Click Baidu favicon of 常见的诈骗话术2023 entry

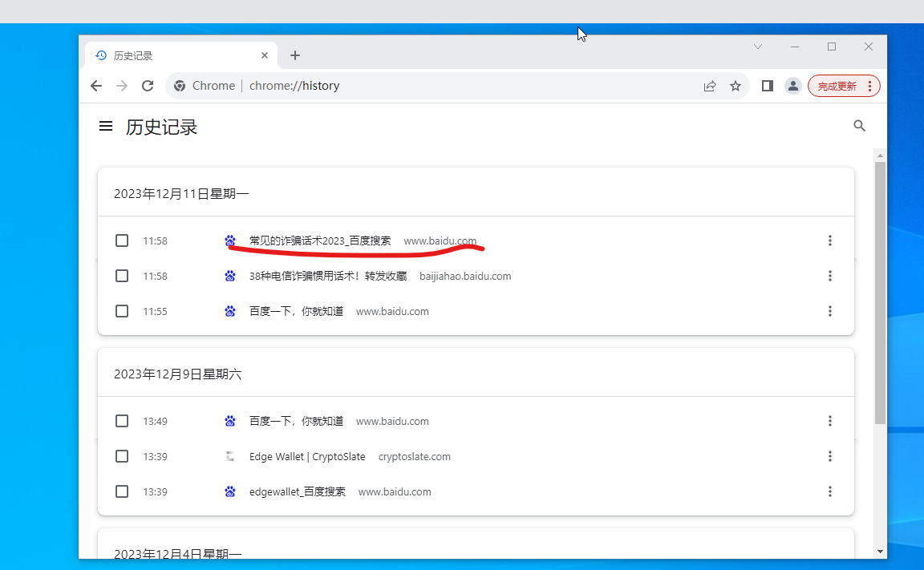230,241
